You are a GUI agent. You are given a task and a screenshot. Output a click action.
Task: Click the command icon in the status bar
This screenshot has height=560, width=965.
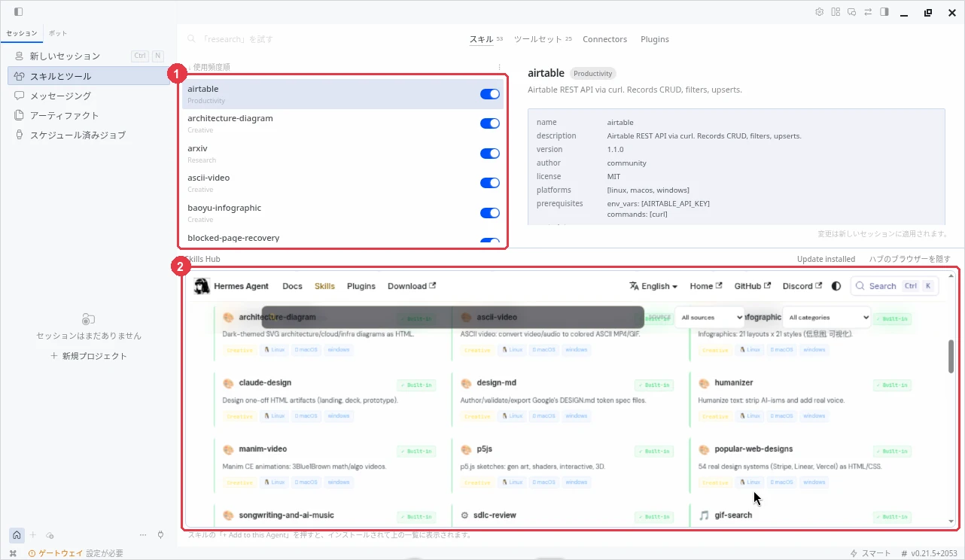(13, 553)
